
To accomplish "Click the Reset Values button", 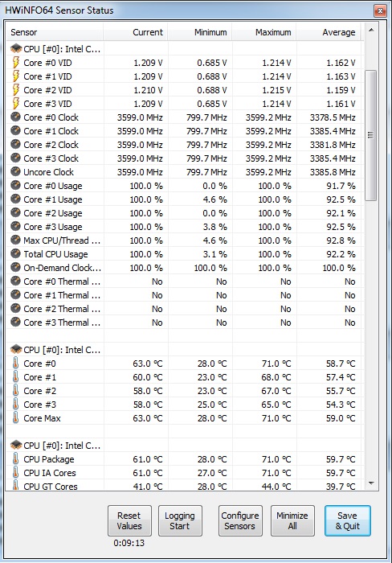I will point(129,520).
